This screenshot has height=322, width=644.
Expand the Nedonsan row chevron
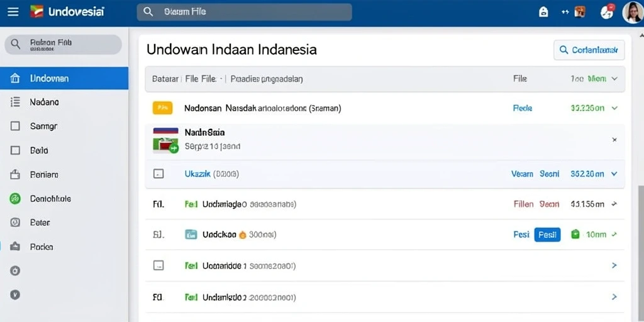pos(614,108)
